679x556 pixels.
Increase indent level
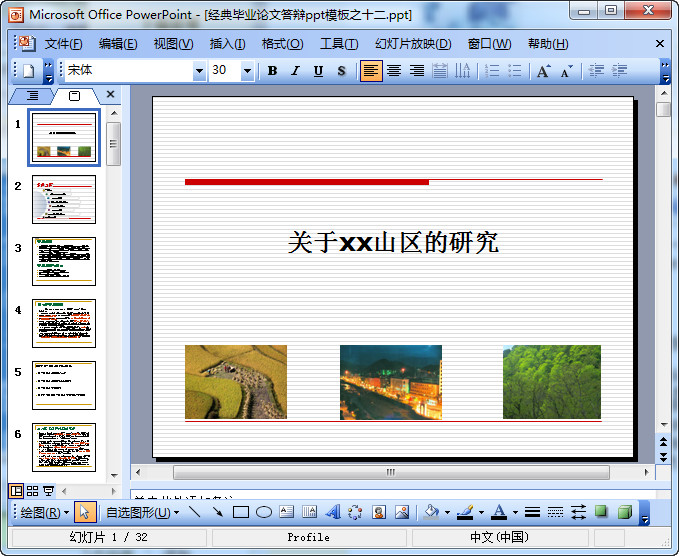coord(620,71)
